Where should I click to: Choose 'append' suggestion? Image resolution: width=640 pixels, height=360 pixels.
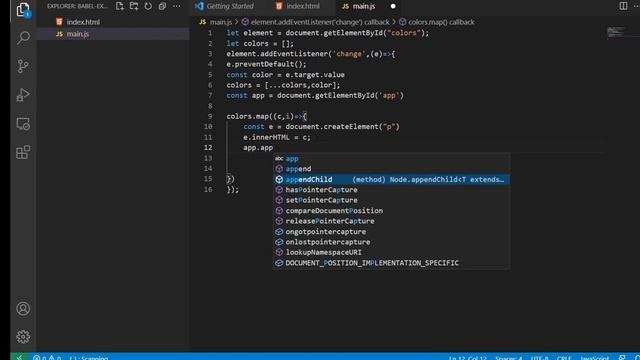point(391,169)
